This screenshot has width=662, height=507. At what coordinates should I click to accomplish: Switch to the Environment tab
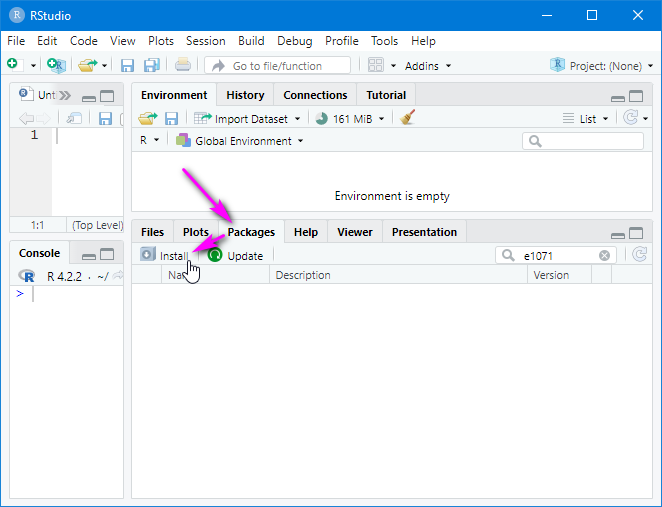(x=174, y=95)
